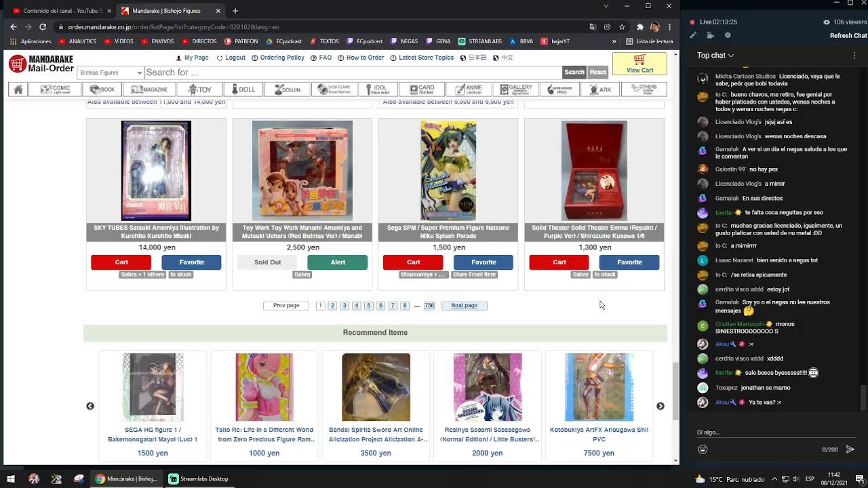
Task: Open the OTHERS category
Action: (644, 89)
